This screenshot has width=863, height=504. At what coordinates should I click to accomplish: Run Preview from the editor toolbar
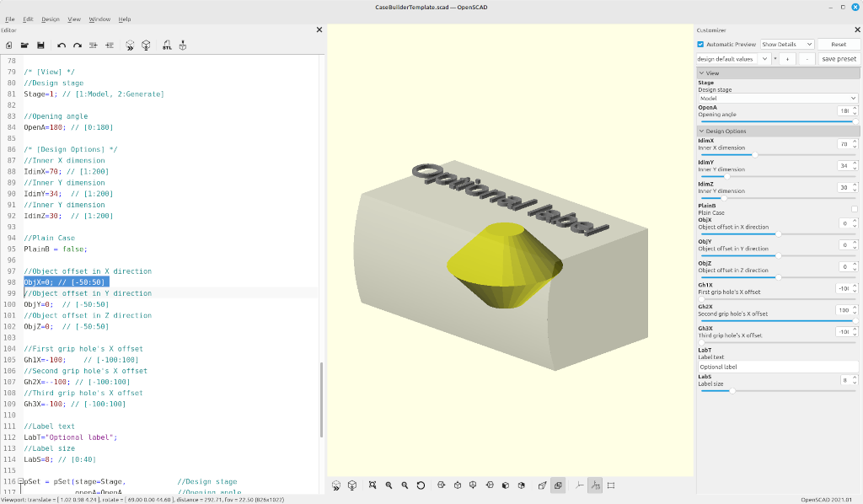coord(130,46)
